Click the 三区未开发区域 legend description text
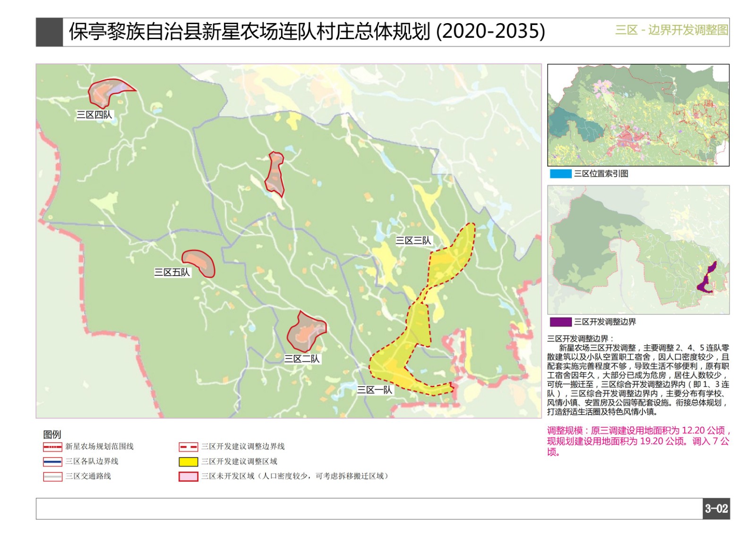Image resolution: width=756 pixels, height=534 pixels. pos(295,476)
